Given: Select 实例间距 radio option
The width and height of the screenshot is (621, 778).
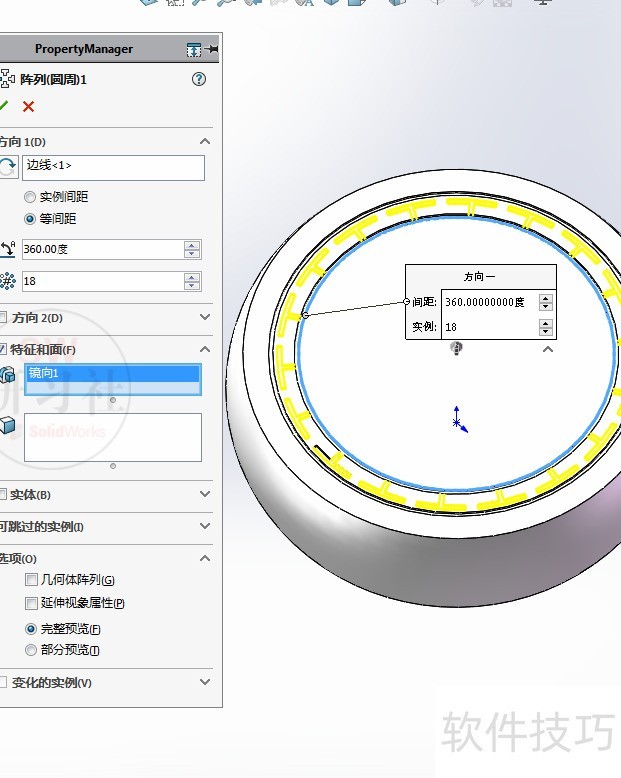Looking at the screenshot, I should point(30,197).
